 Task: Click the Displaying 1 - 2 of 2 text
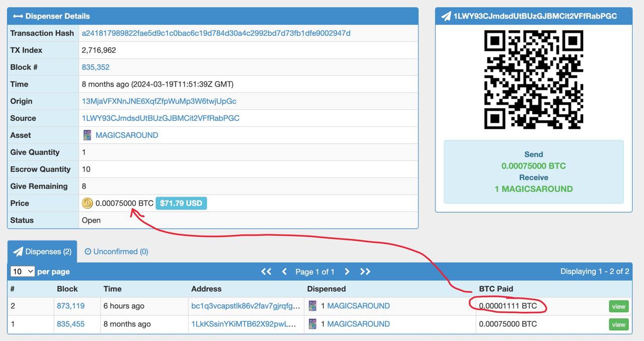pyautogui.click(x=595, y=272)
